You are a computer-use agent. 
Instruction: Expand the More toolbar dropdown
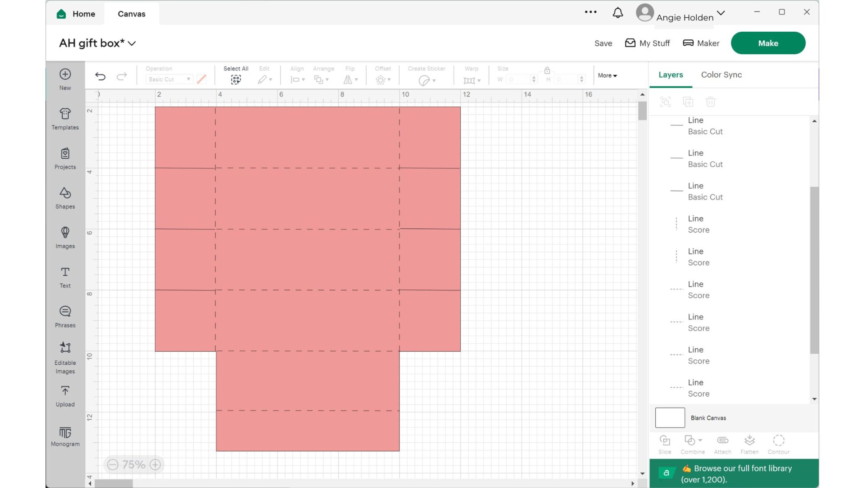[x=607, y=75]
